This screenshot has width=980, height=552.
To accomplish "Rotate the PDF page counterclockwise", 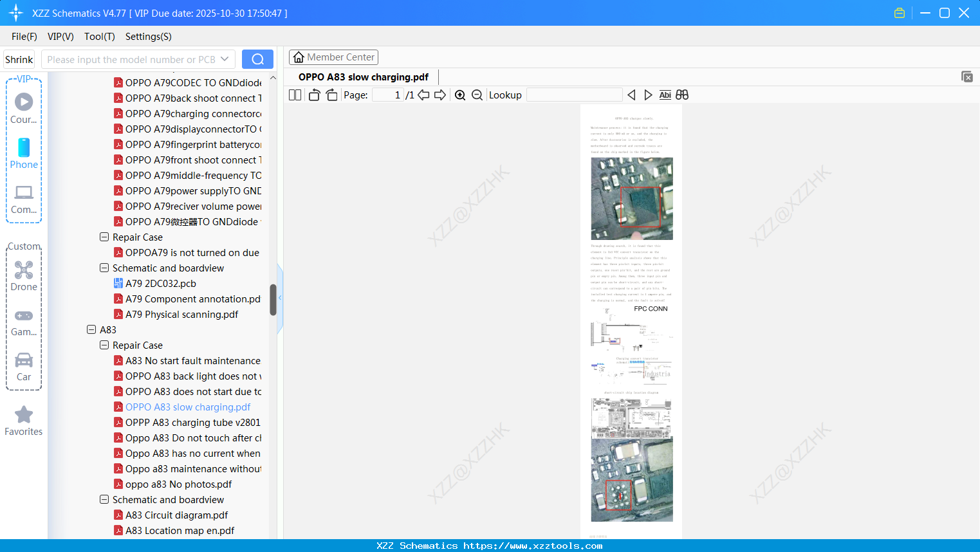I will [314, 95].
